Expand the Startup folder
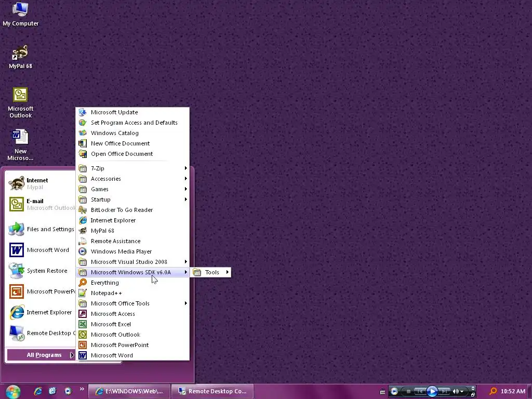This screenshot has width=532, height=399. 132,199
